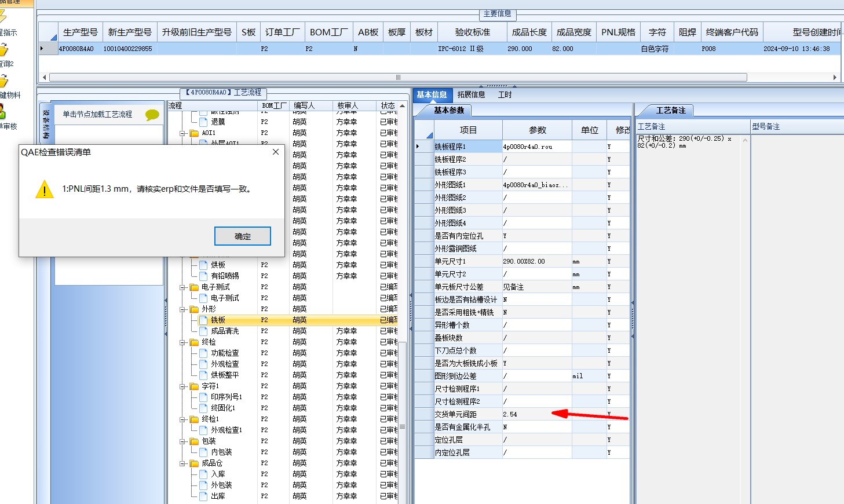Click the 主要信息 group label
844x504 pixels.
(x=497, y=13)
